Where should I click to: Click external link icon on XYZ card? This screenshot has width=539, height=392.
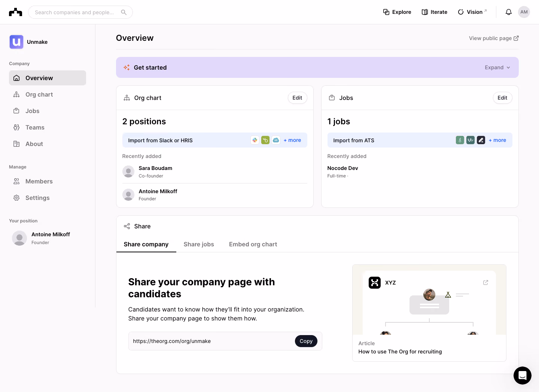click(x=485, y=283)
